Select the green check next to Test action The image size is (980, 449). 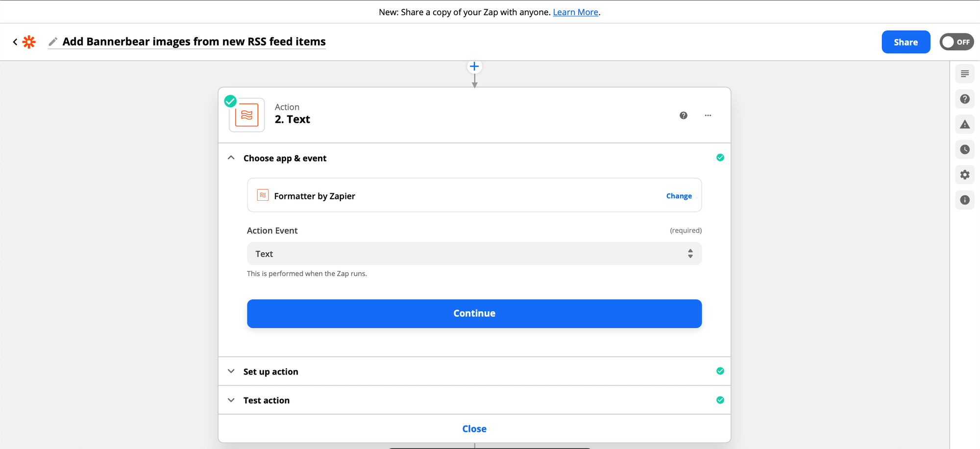(x=720, y=400)
